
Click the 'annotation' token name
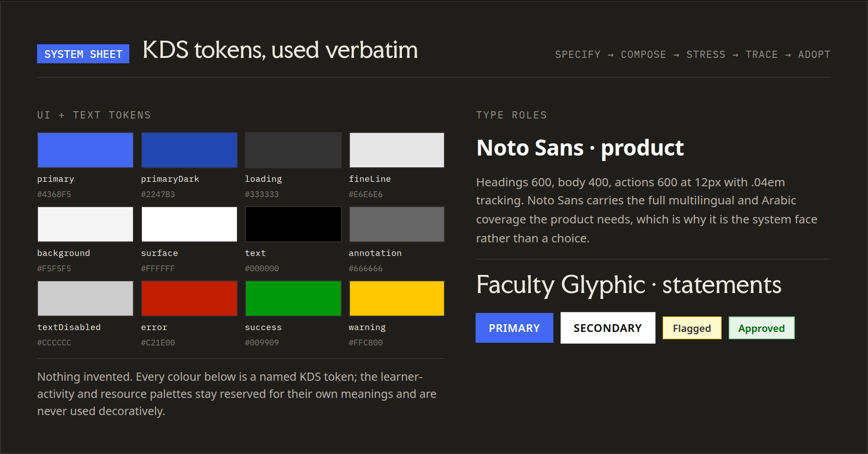point(375,253)
